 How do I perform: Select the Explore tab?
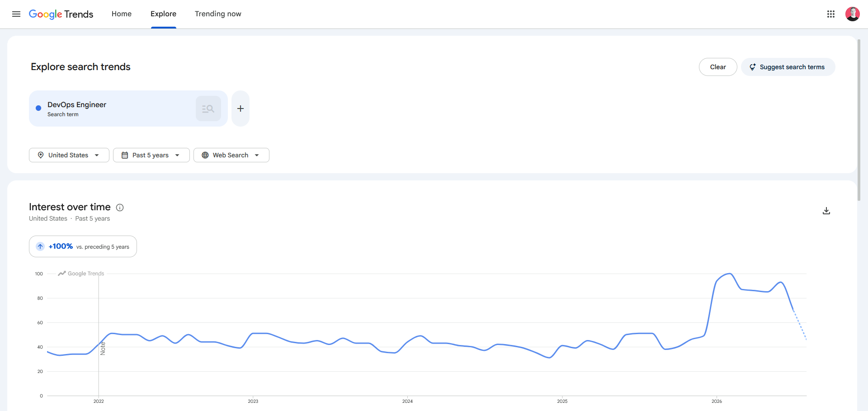pos(163,14)
